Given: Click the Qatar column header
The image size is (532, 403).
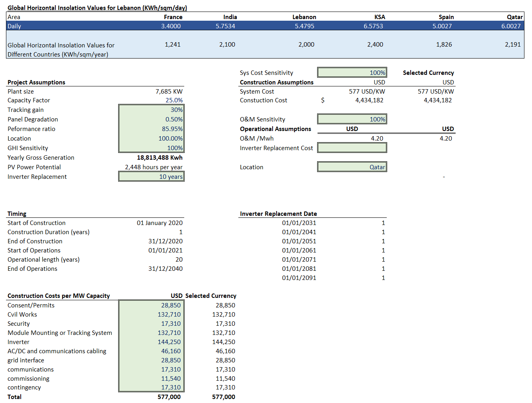Looking at the screenshot, I should pos(514,17).
